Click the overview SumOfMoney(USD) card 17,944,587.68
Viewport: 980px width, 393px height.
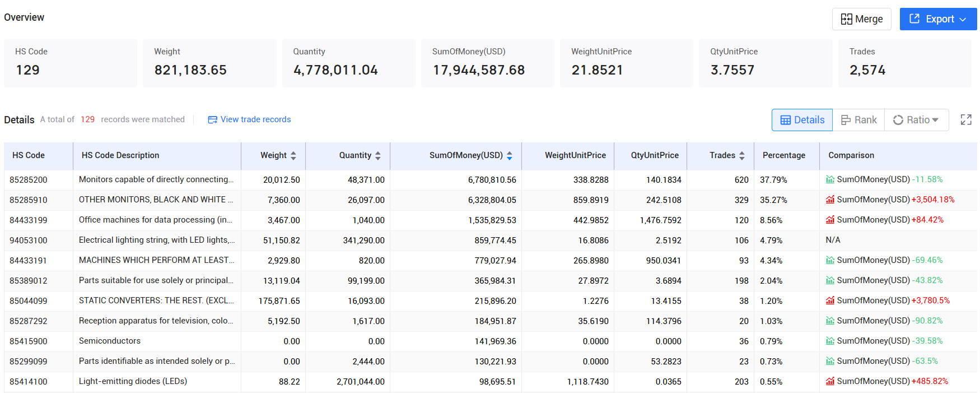point(487,63)
